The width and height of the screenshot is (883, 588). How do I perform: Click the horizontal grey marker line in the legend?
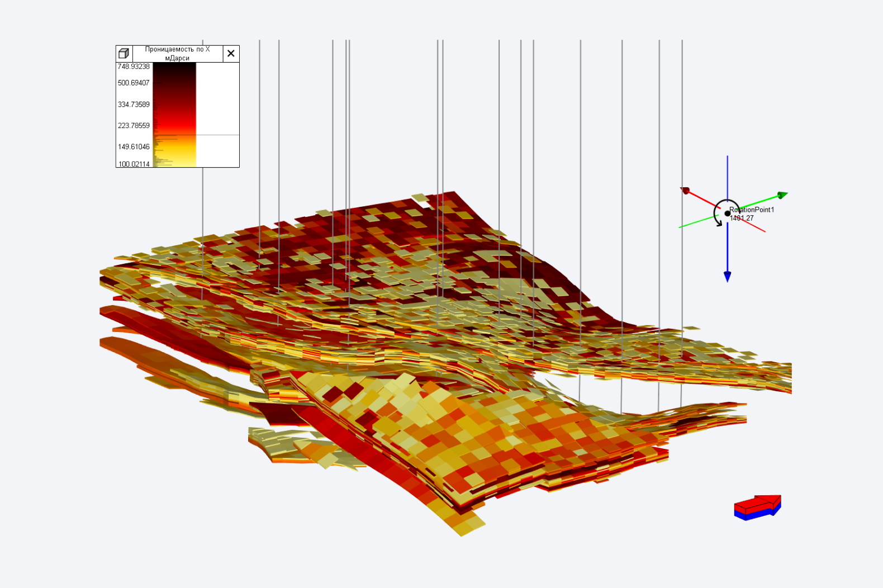coord(196,135)
